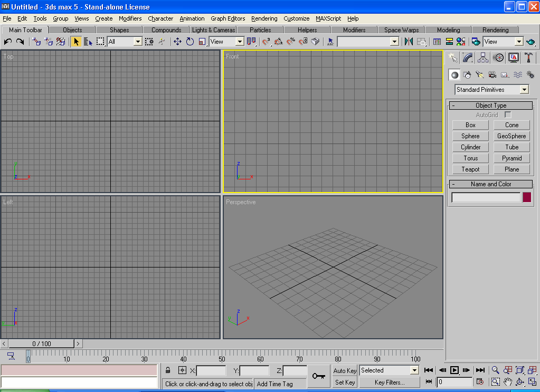The width and height of the screenshot is (540, 392).
Task: Click the Torus primitive button
Action: click(470, 158)
